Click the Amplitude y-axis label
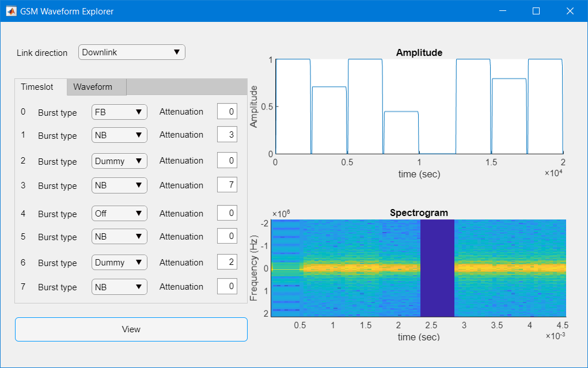This screenshot has height=368, width=588. pyautogui.click(x=253, y=107)
